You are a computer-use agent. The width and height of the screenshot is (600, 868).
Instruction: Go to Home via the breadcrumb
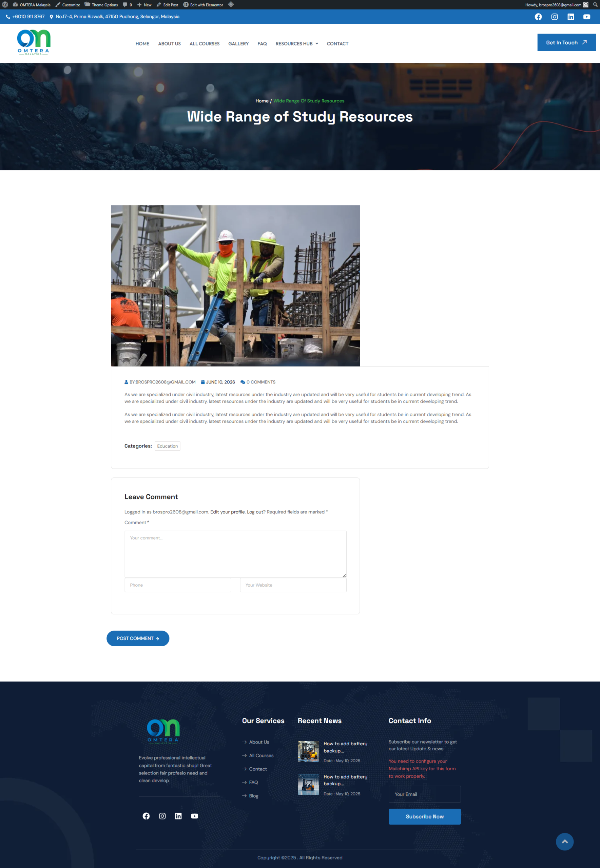pos(262,101)
